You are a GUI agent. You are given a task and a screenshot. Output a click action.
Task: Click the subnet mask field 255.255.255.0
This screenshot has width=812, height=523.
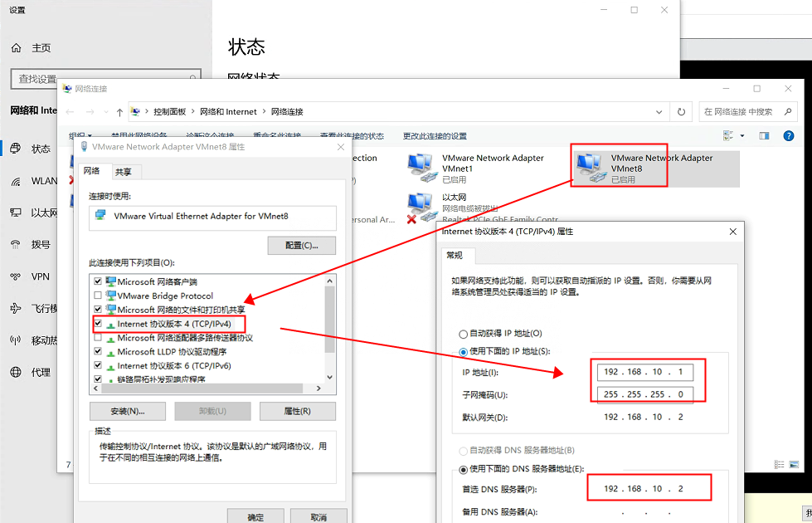[x=644, y=394]
